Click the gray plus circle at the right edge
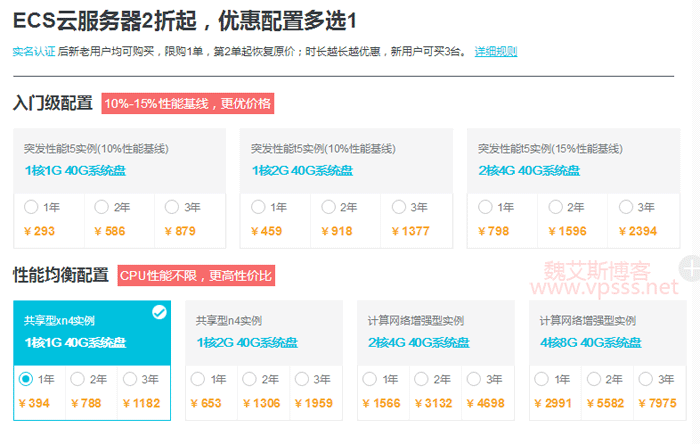The height and width of the screenshot is (444, 700). 690,267
